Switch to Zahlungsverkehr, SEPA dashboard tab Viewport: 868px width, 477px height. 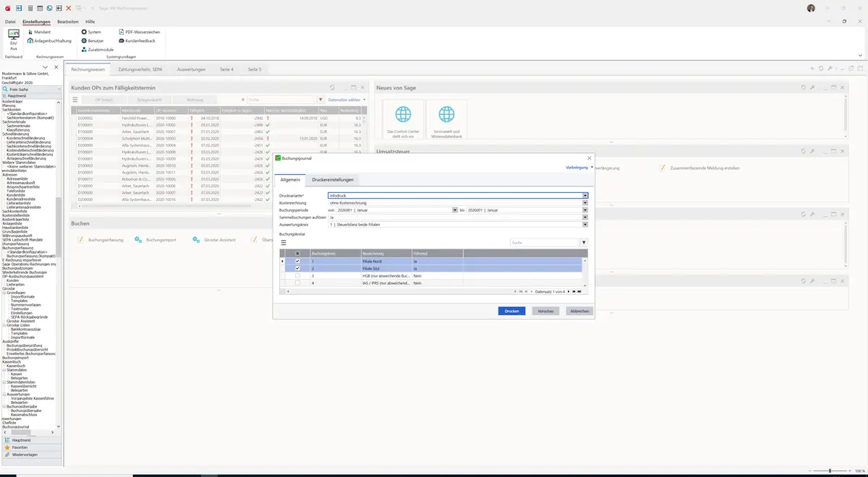coord(140,69)
